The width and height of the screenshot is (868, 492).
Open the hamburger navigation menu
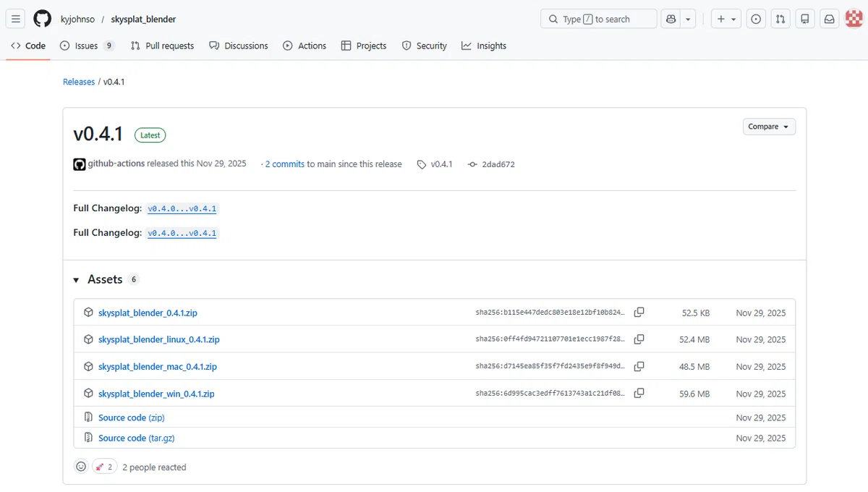(x=17, y=19)
